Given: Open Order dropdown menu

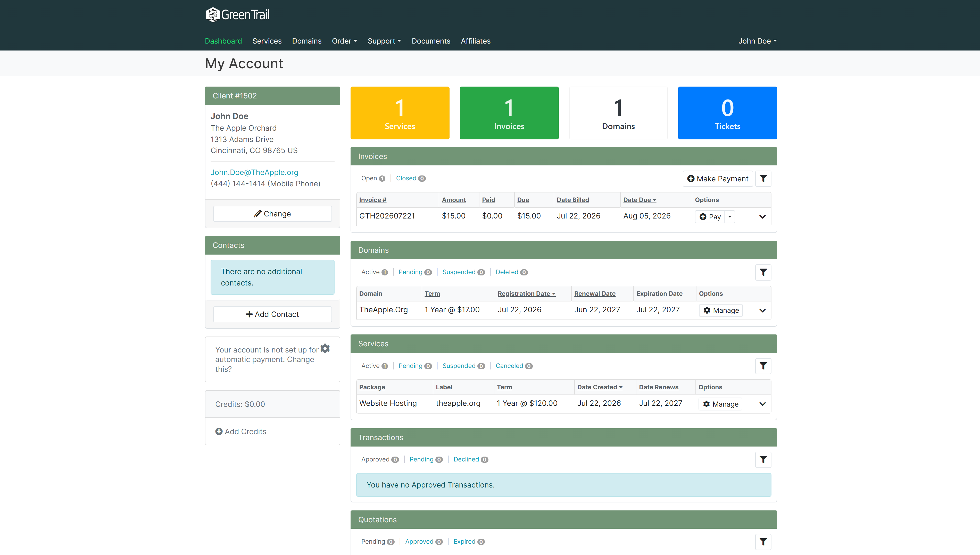Looking at the screenshot, I should coord(344,41).
